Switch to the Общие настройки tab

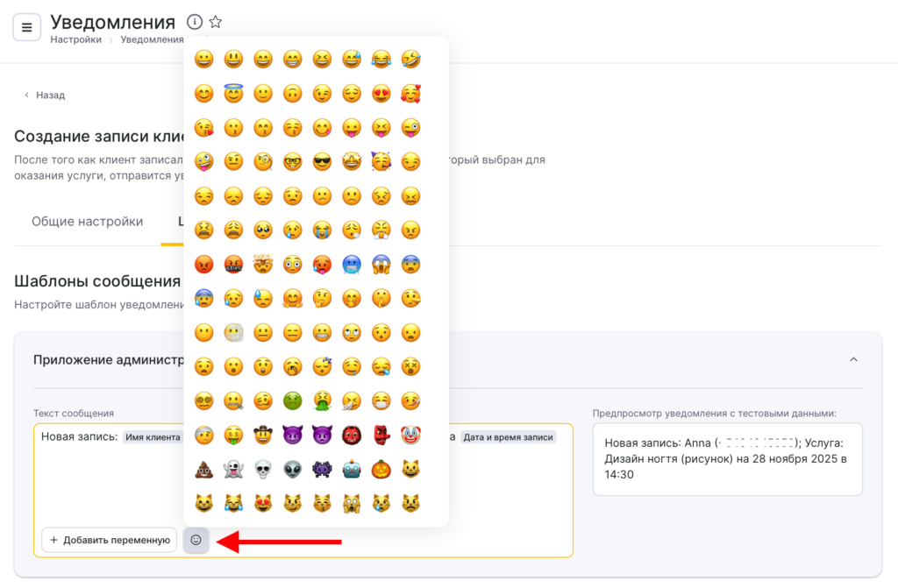[x=87, y=222]
